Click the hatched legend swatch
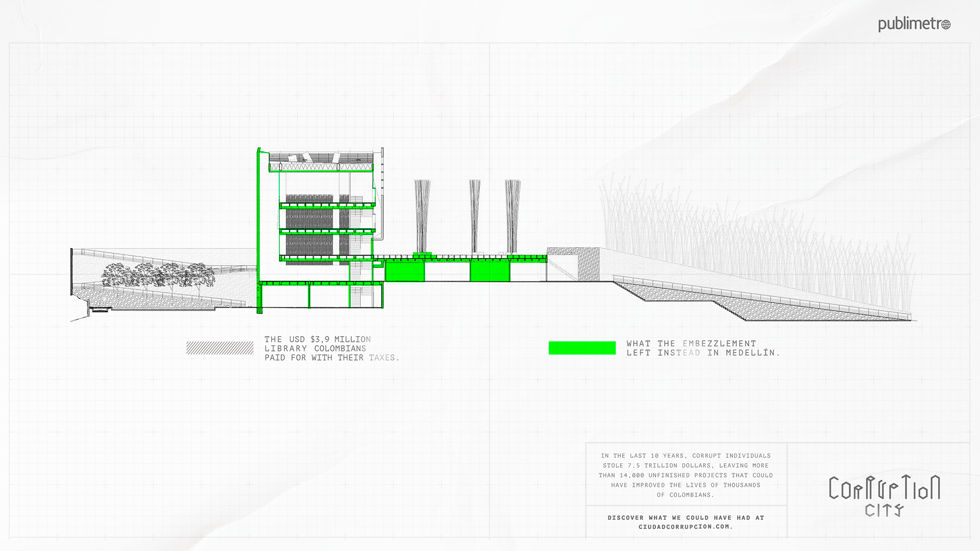 pyautogui.click(x=219, y=348)
